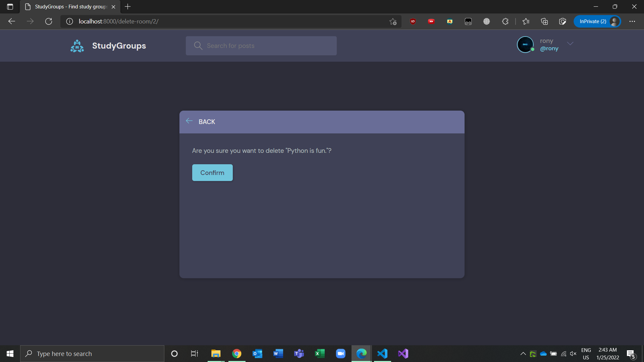Click the browser refresh icon

tap(49, 21)
